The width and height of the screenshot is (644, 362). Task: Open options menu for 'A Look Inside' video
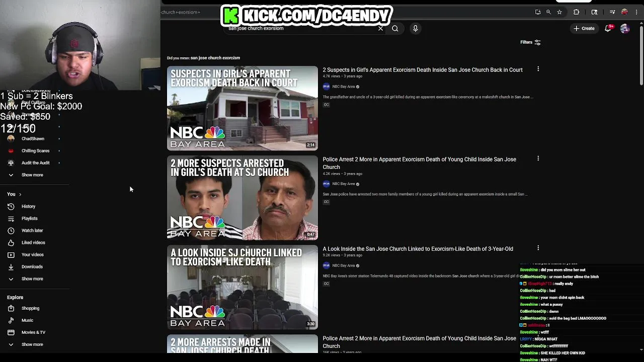(x=538, y=248)
